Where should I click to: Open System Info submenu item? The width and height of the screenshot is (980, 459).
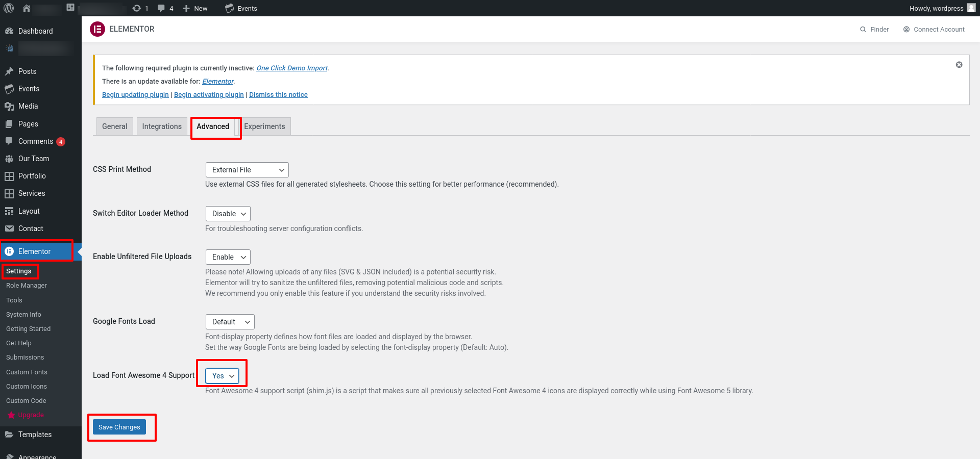[23, 315]
